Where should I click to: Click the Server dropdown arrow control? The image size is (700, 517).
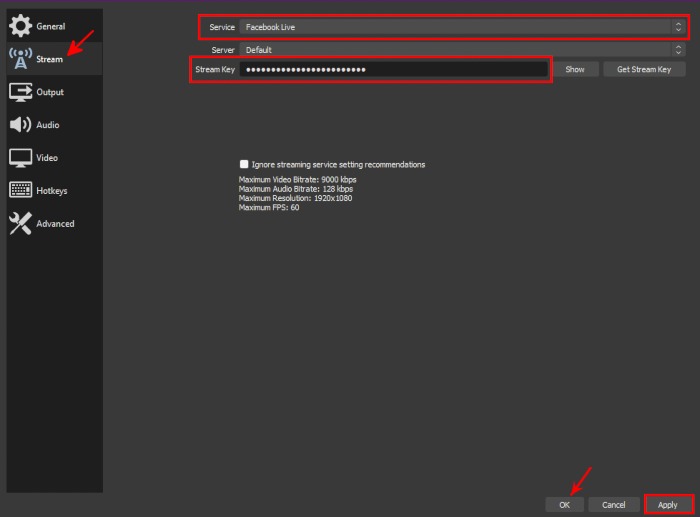[x=678, y=50]
